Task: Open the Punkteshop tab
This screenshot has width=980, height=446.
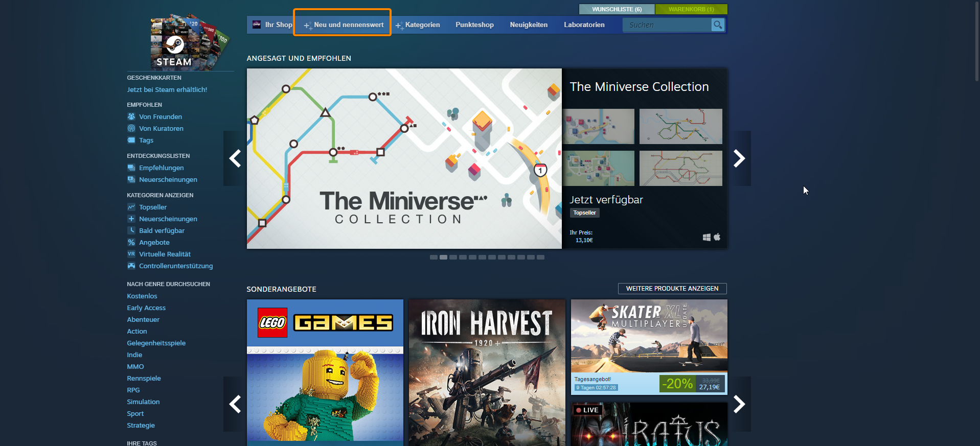Action: [474, 25]
